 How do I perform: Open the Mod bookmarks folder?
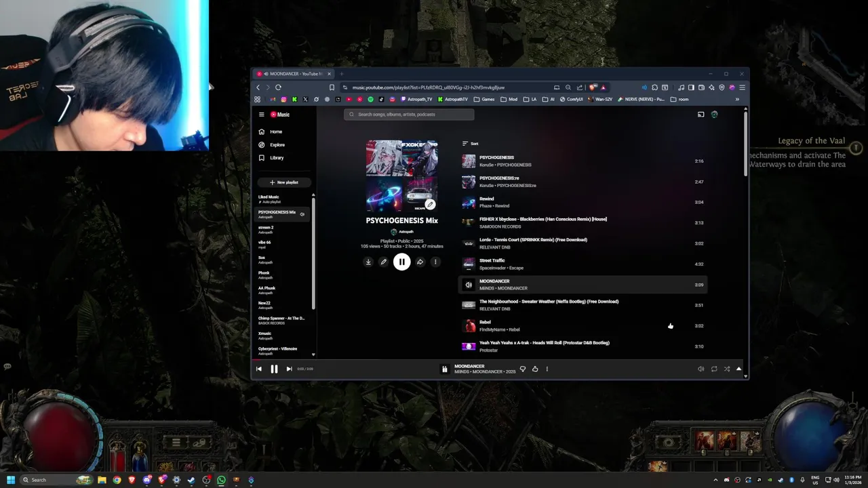point(509,100)
